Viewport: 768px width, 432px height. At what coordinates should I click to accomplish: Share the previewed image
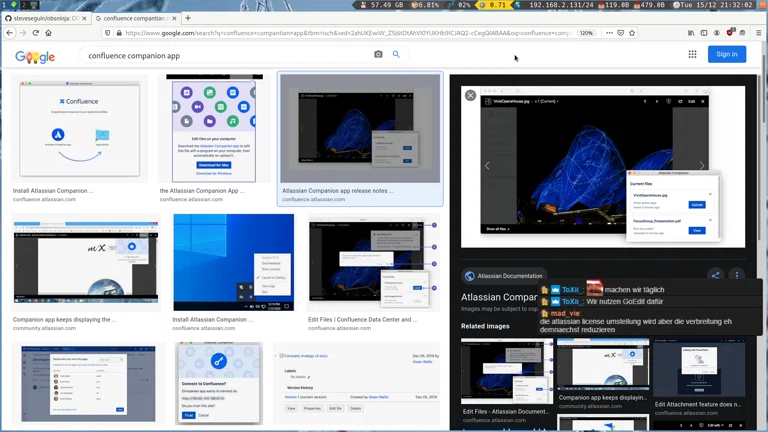click(715, 275)
